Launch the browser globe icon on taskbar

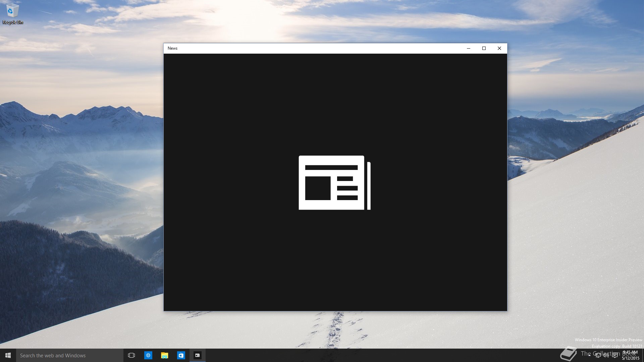click(x=148, y=355)
